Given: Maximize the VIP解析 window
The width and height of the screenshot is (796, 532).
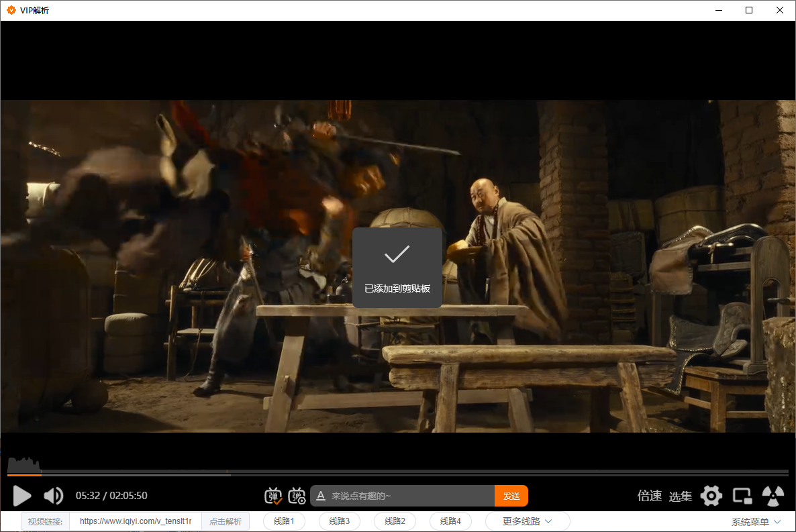Looking at the screenshot, I should coord(749,10).
